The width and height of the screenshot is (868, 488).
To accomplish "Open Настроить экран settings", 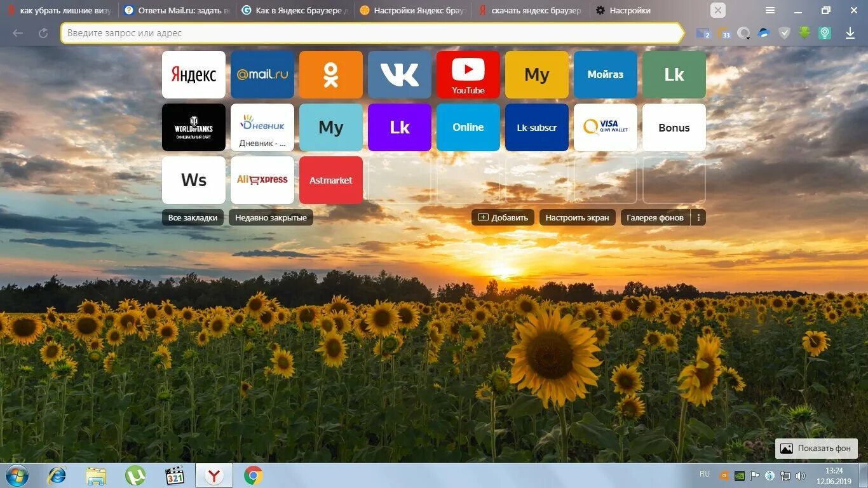I will 577,217.
